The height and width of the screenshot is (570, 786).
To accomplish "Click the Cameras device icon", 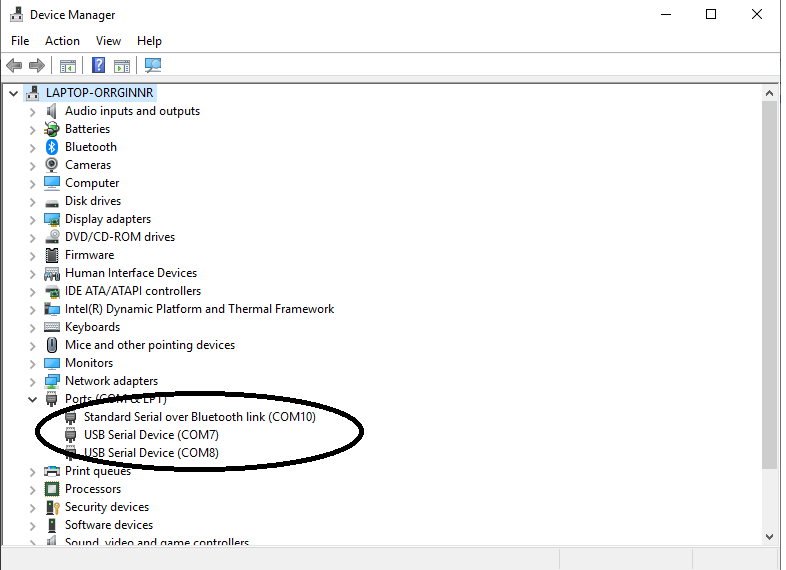I will point(52,165).
